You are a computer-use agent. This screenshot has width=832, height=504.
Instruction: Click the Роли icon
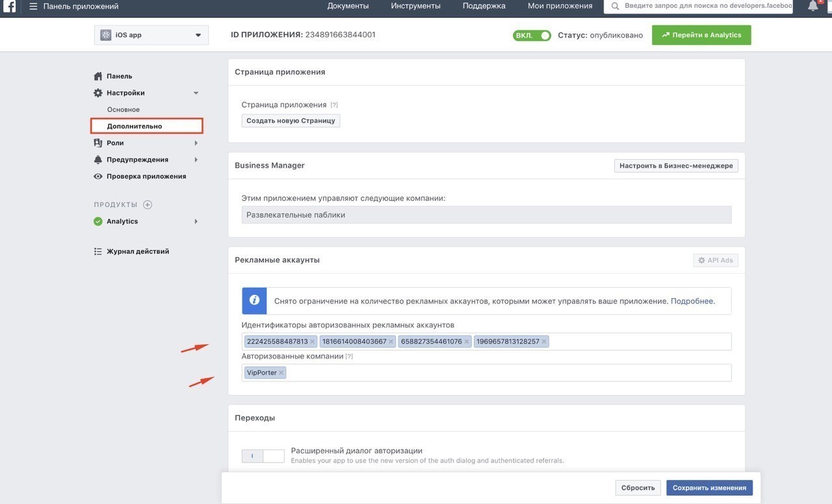pyautogui.click(x=98, y=143)
